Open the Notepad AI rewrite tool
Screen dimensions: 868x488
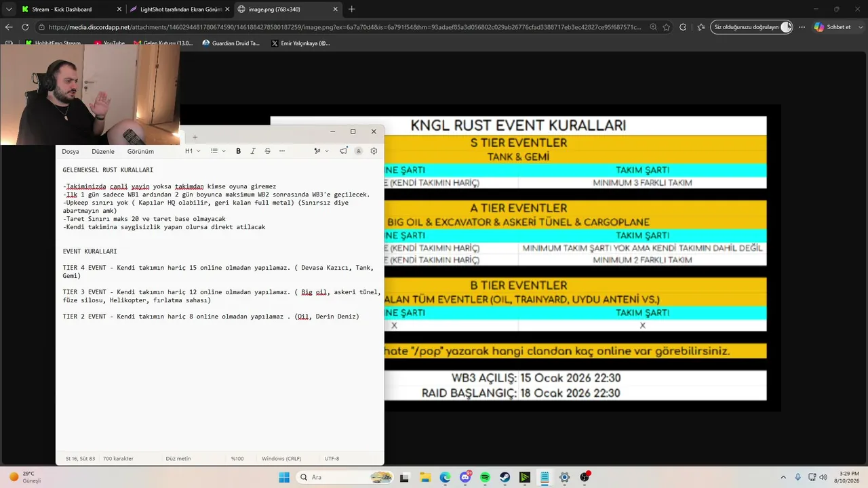click(317, 151)
